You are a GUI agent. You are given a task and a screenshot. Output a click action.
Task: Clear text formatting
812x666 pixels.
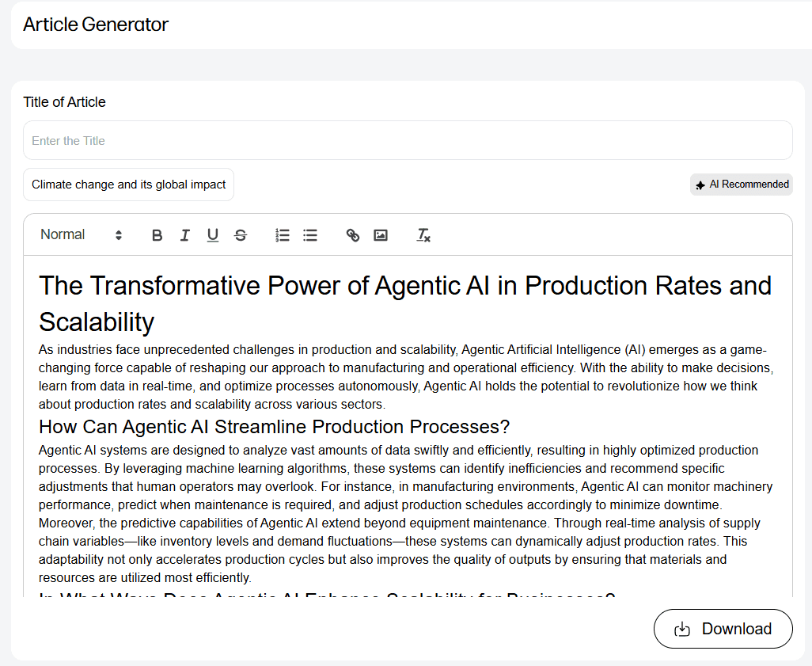click(423, 235)
